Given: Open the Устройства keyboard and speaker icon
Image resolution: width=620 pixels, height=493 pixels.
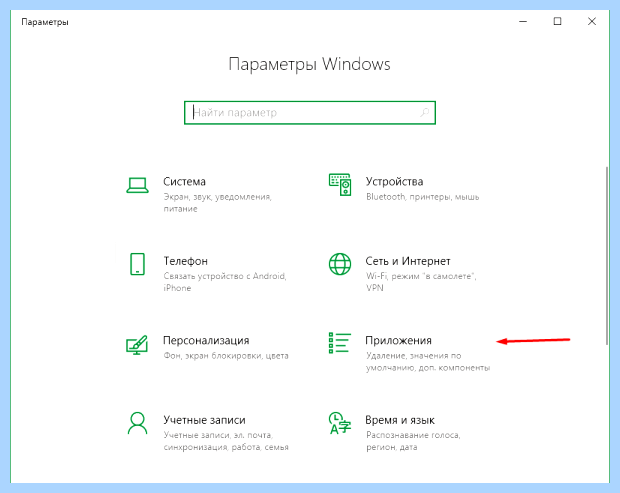Looking at the screenshot, I should (340, 185).
